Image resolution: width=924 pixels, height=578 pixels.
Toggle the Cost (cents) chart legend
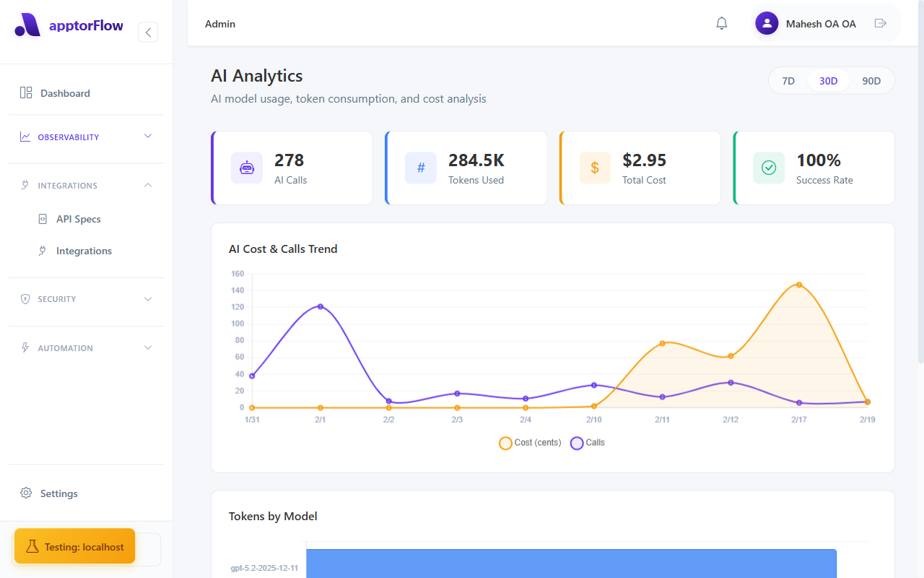[529, 443]
